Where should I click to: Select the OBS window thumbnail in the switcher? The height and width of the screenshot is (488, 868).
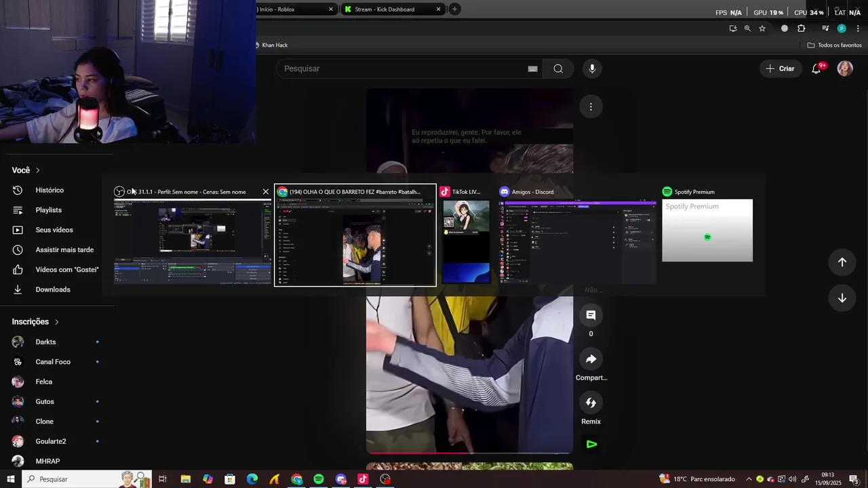193,241
